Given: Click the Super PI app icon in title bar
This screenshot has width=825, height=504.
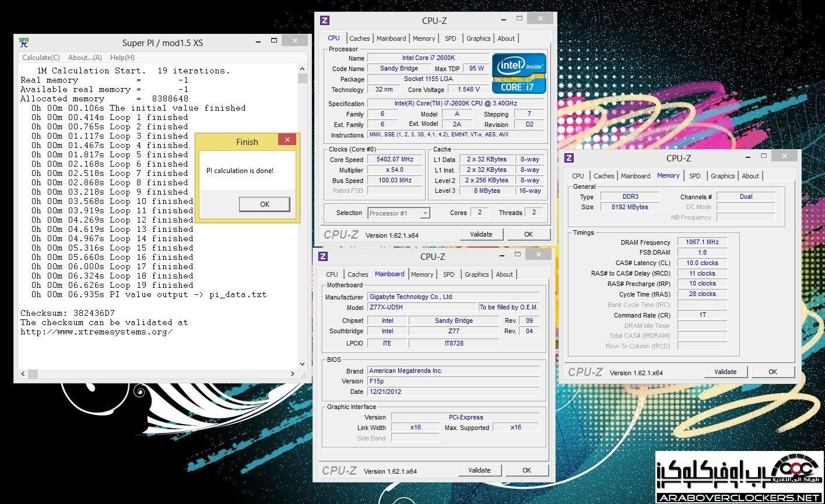Looking at the screenshot, I should (x=24, y=42).
